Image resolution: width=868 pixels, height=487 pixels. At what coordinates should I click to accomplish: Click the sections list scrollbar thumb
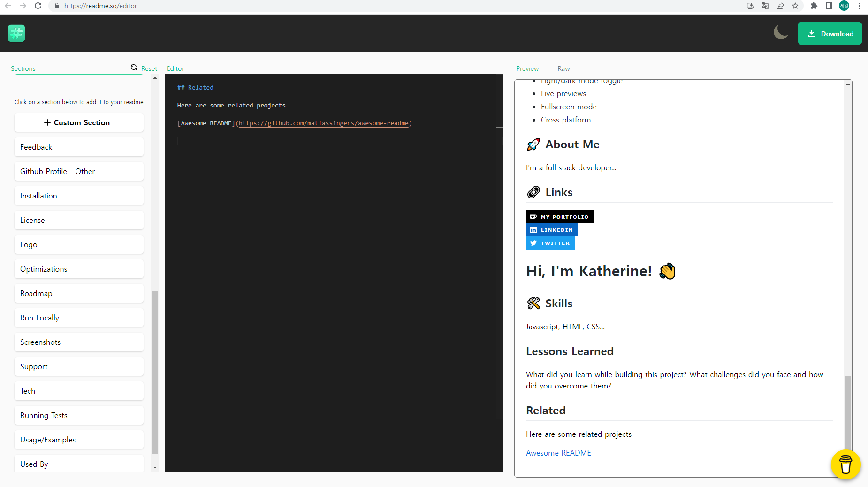click(x=155, y=373)
